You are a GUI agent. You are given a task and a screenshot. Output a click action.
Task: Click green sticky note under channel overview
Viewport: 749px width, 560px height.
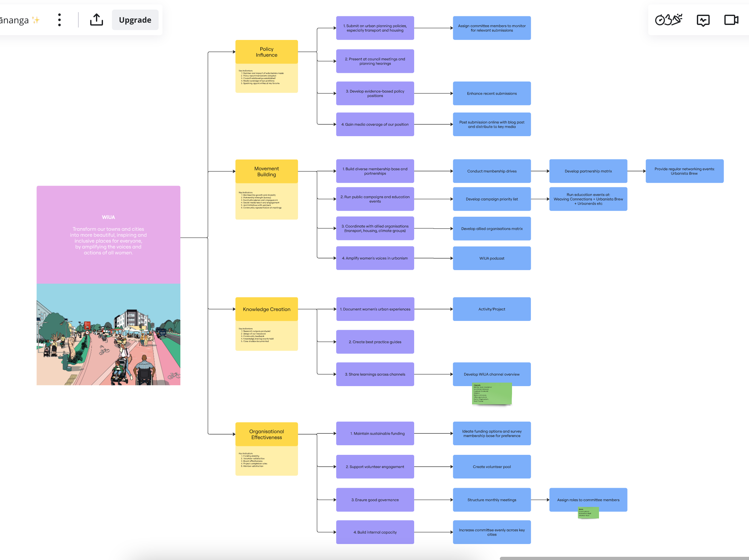coord(492,394)
